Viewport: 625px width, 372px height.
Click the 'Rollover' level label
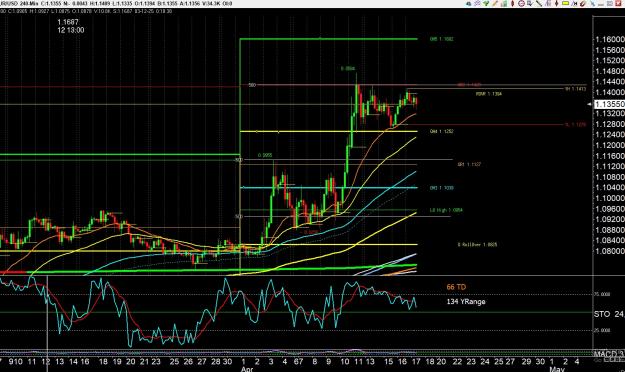point(477,244)
